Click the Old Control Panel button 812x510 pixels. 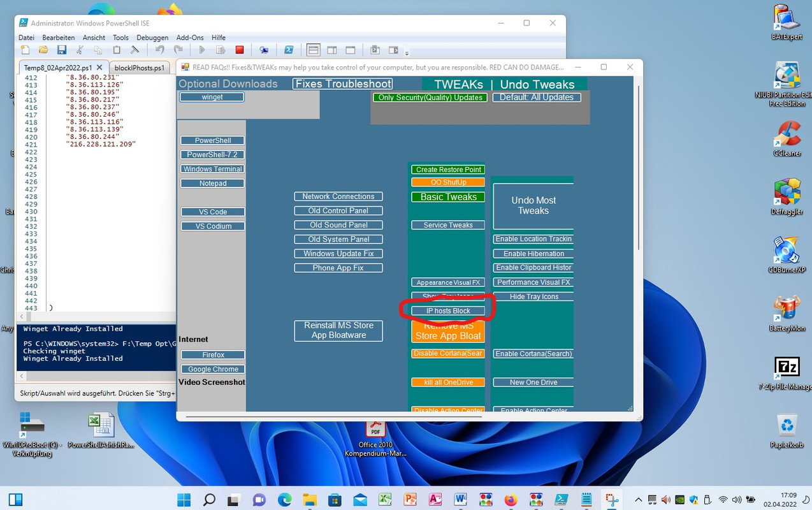[338, 211]
